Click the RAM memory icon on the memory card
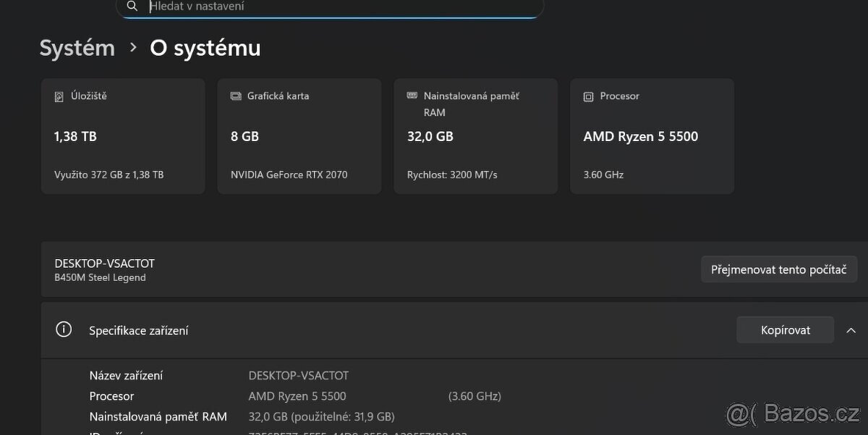 [412, 95]
